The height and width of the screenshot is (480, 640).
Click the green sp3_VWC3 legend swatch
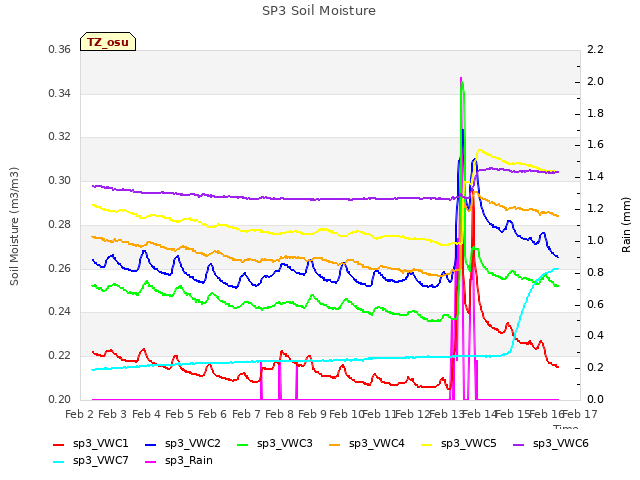click(243, 444)
